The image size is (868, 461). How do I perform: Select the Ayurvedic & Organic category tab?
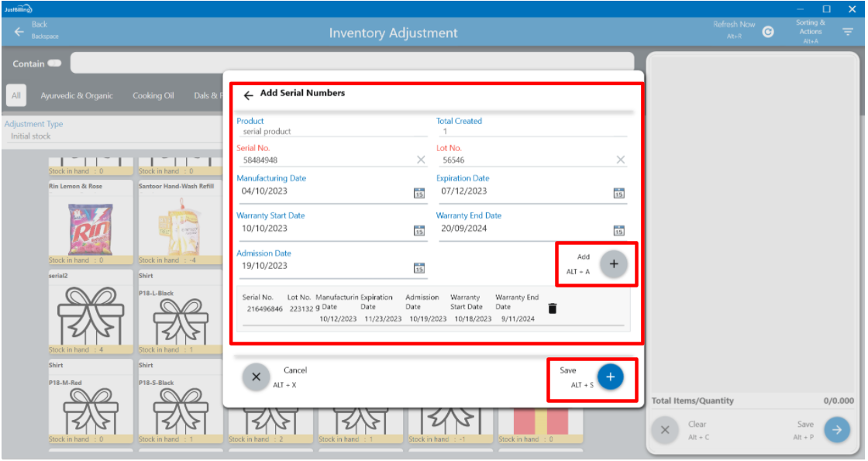(x=77, y=96)
